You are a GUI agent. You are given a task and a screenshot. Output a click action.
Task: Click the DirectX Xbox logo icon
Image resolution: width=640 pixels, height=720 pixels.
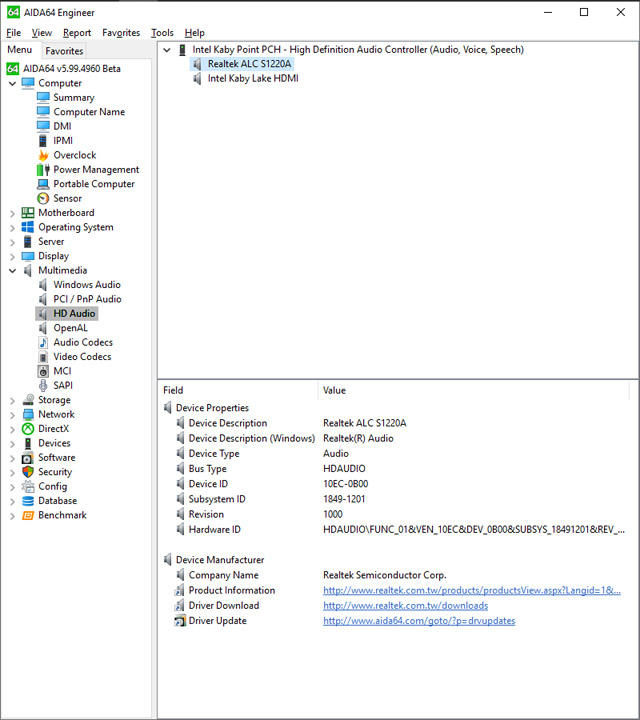click(x=28, y=428)
